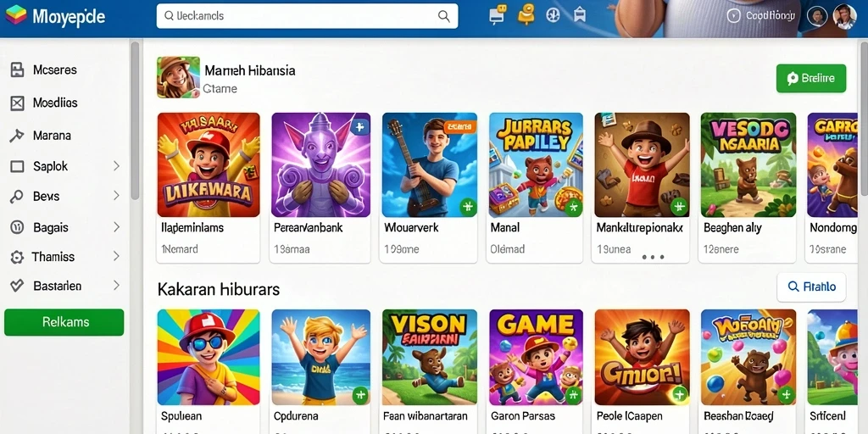Open the yellow chat bubble icon in header
868x434 pixels.
click(x=498, y=15)
